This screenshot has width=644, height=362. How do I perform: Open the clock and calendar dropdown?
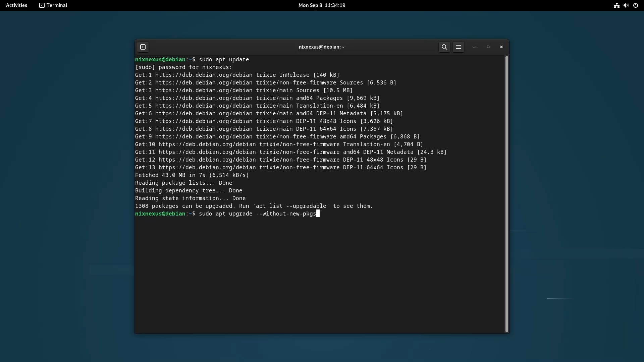click(x=322, y=5)
